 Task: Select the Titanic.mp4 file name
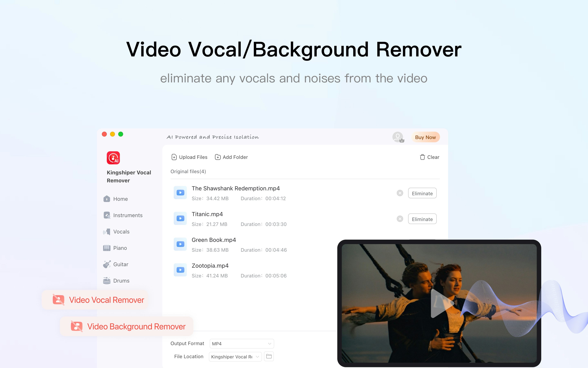(x=207, y=214)
